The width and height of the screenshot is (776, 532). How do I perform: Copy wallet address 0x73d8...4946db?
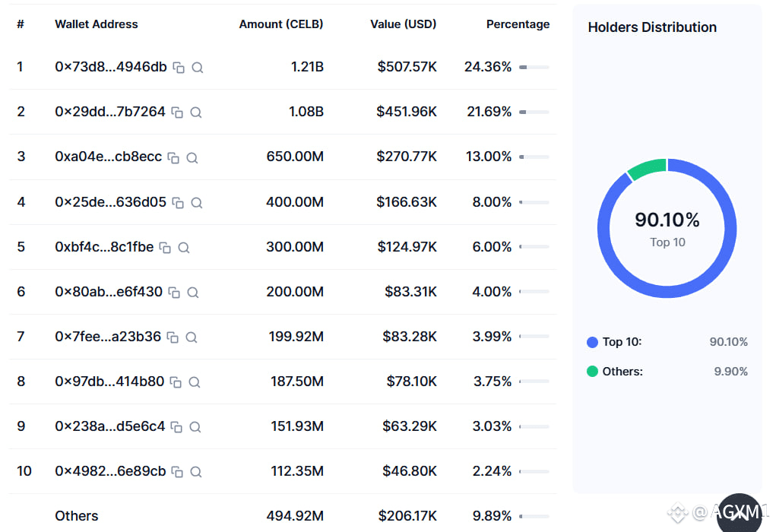tap(179, 68)
